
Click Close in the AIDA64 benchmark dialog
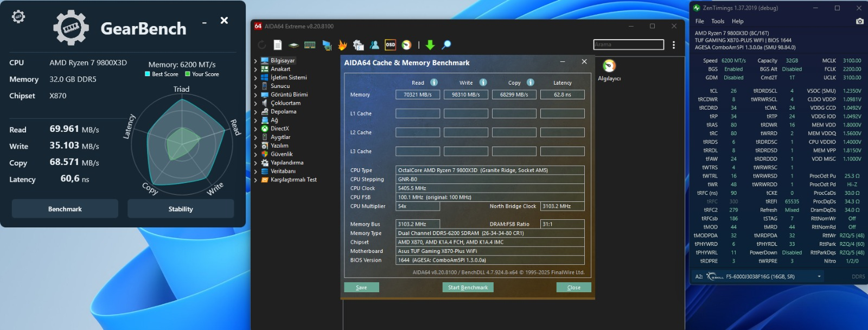click(x=573, y=287)
